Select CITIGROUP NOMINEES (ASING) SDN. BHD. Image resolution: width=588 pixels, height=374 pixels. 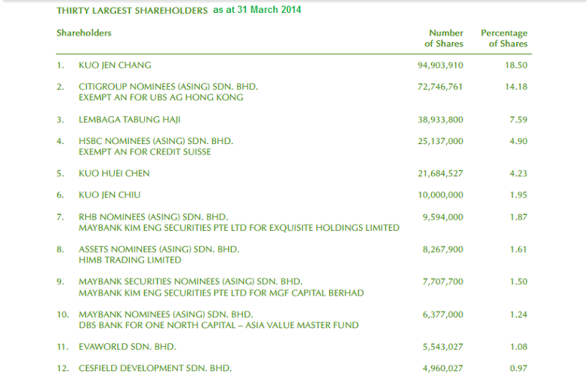pyautogui.click(x=168, y=87)
